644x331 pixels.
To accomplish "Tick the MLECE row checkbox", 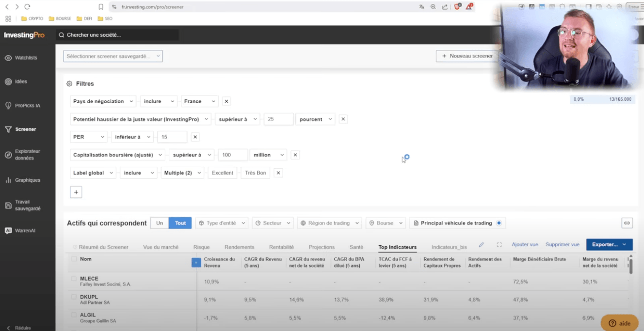I will click(74, 279).
